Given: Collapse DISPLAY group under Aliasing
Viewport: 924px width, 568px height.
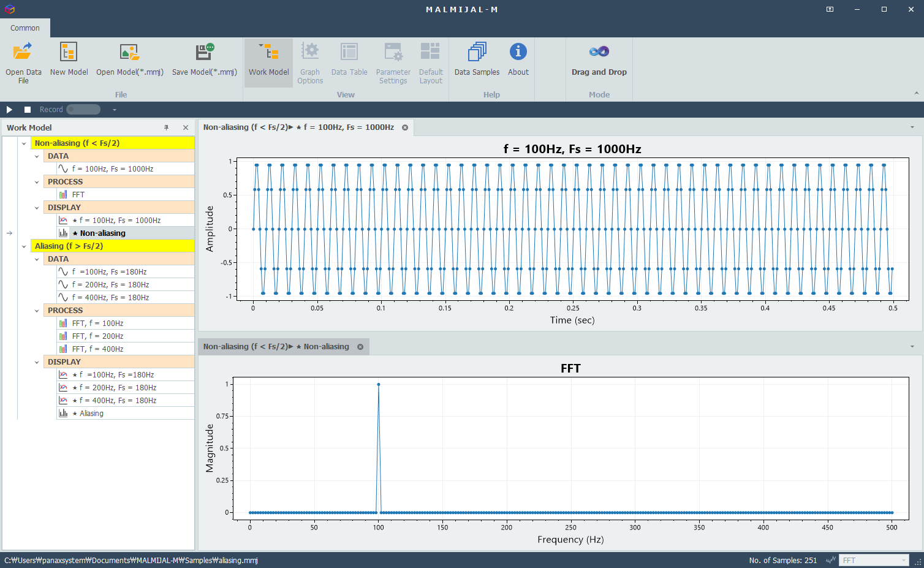Looking at the screenshot, I should click(37, 362).
